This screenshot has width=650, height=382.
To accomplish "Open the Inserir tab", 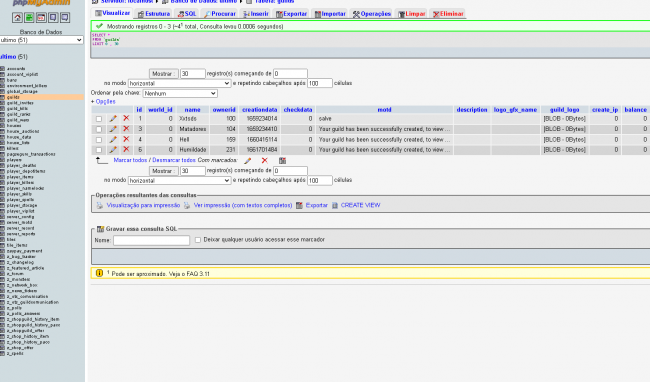I will pyautogui.click(x=256, y=14).
